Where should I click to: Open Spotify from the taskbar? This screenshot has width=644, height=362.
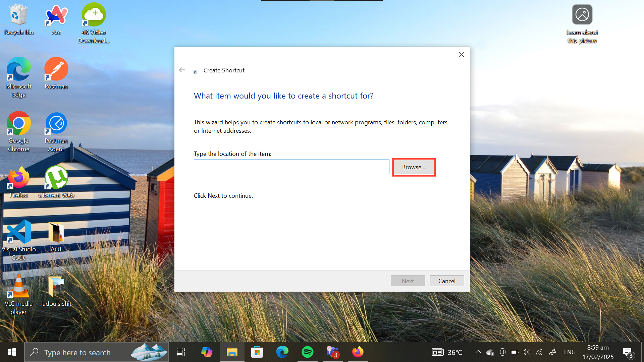coord(307,352)
